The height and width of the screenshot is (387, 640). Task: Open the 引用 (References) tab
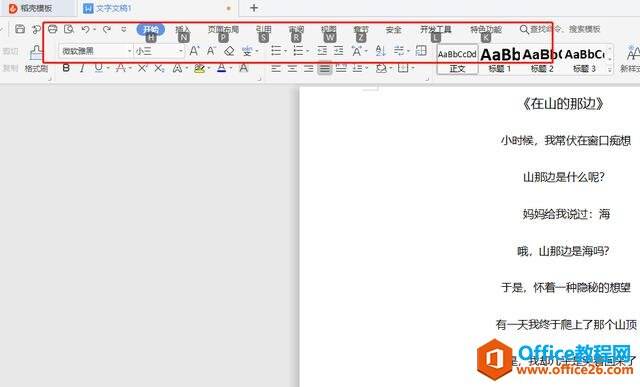coord(263,29)
